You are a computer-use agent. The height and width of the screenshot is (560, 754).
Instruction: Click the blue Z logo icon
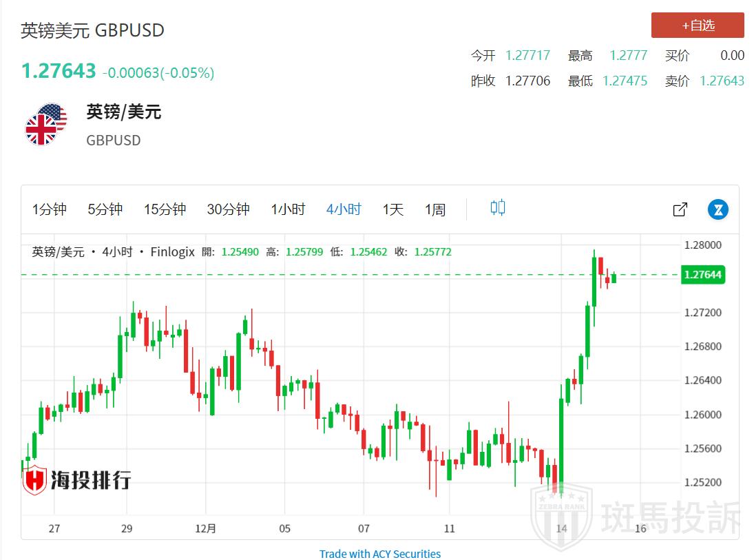click(718, 209)
